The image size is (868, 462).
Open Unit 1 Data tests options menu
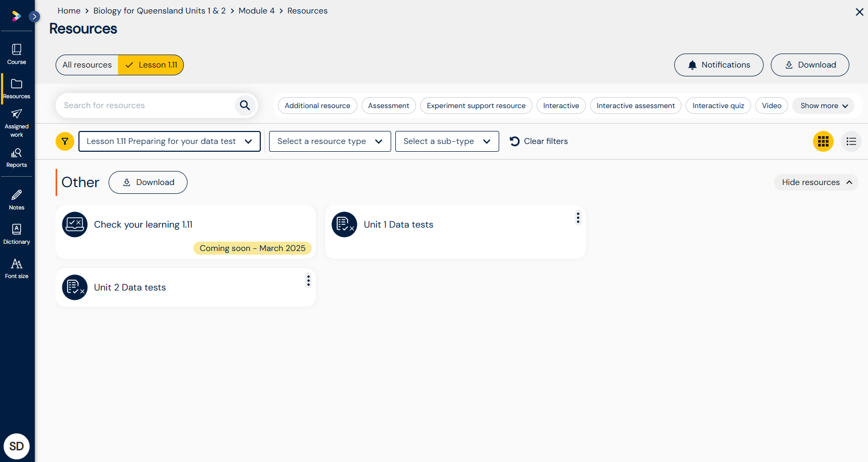(x=578, y=218)
